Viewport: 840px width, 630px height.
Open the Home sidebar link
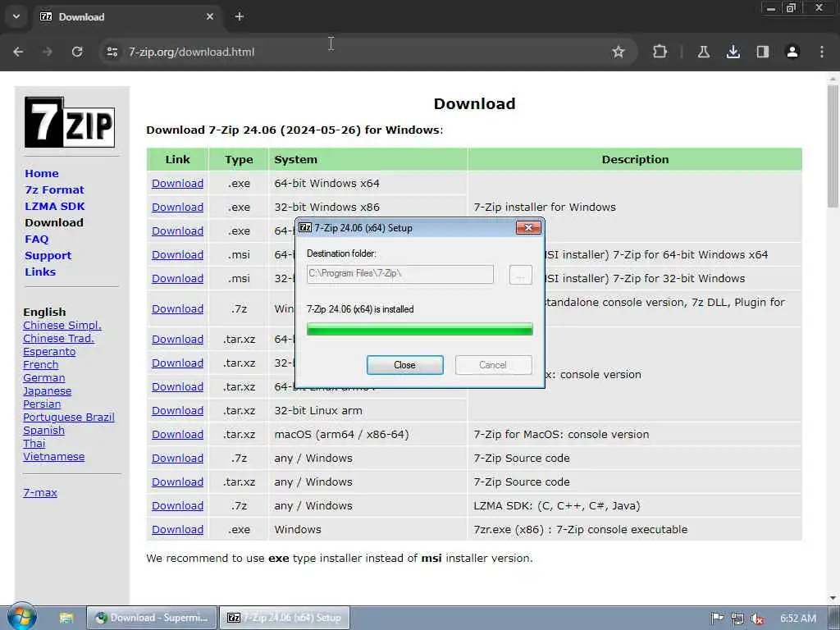42,174
